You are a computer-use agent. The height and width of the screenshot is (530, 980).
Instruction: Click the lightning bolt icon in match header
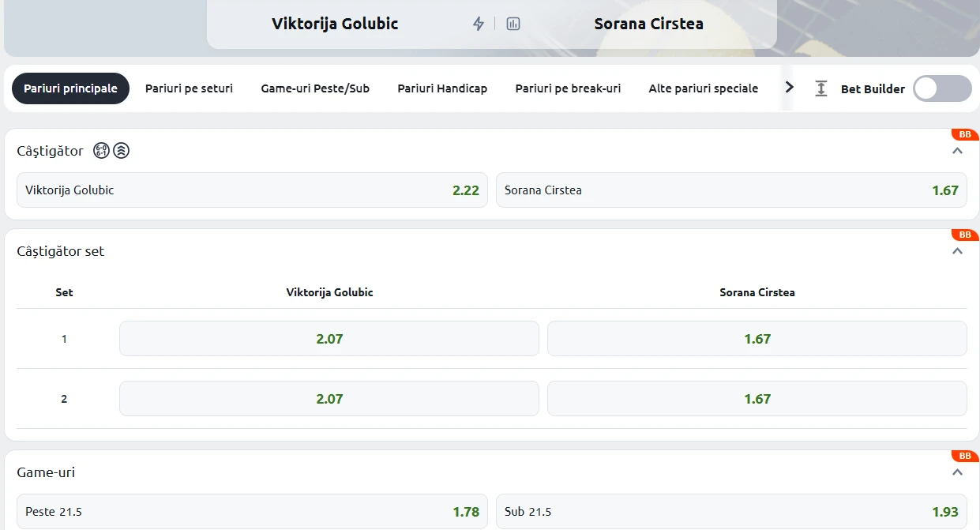pyautogui.click(x=478, y=24)
